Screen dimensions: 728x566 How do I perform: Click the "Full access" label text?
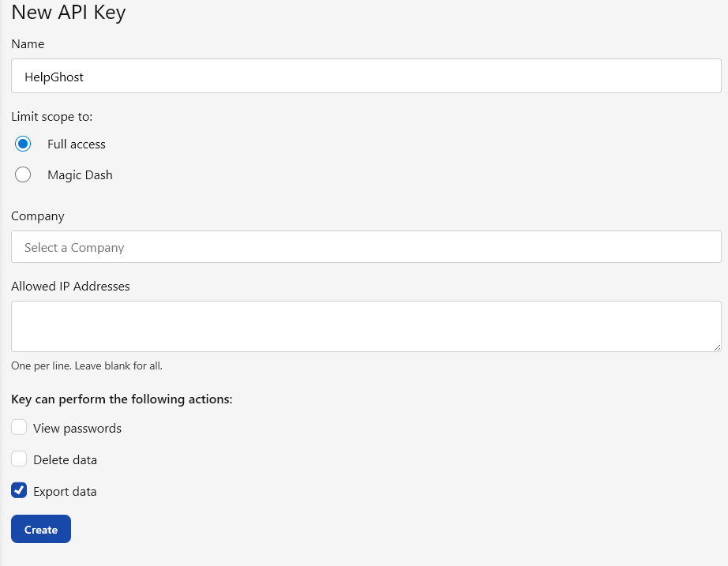(x=77, y=144)
